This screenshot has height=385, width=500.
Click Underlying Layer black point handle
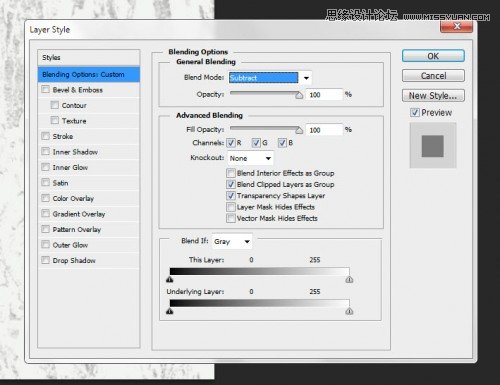tap(170, 311)
